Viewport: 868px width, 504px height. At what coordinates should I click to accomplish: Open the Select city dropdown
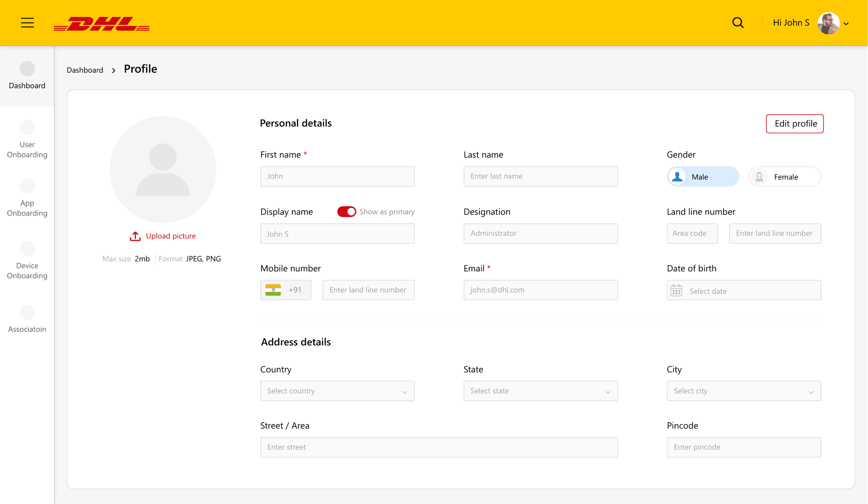pyautogui.click(x=744, y=391)
